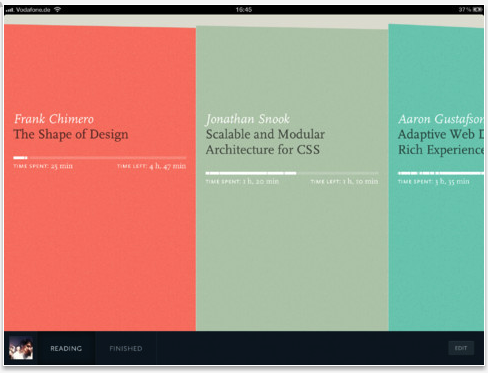
Task: Open the user profile avatar
Action: pyautogui.click(x=21, y=348)
